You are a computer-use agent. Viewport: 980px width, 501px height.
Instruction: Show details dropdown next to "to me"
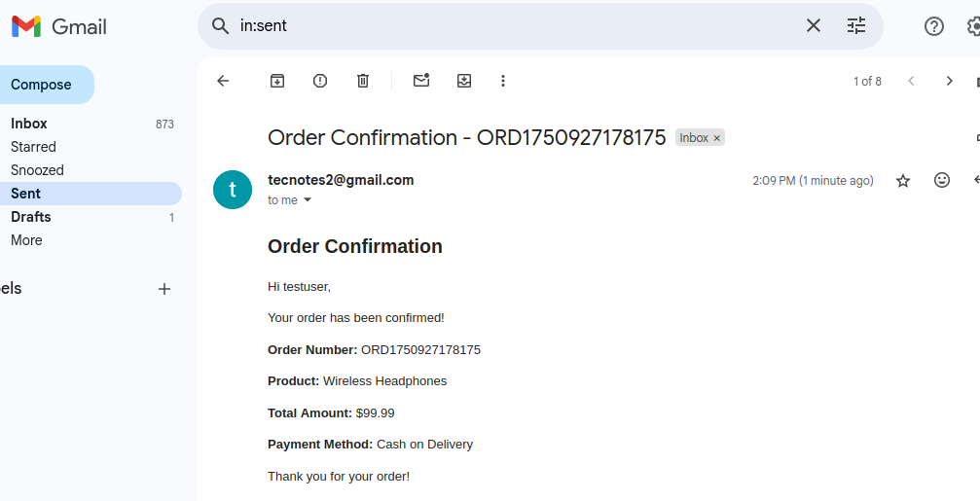point(307,199)
